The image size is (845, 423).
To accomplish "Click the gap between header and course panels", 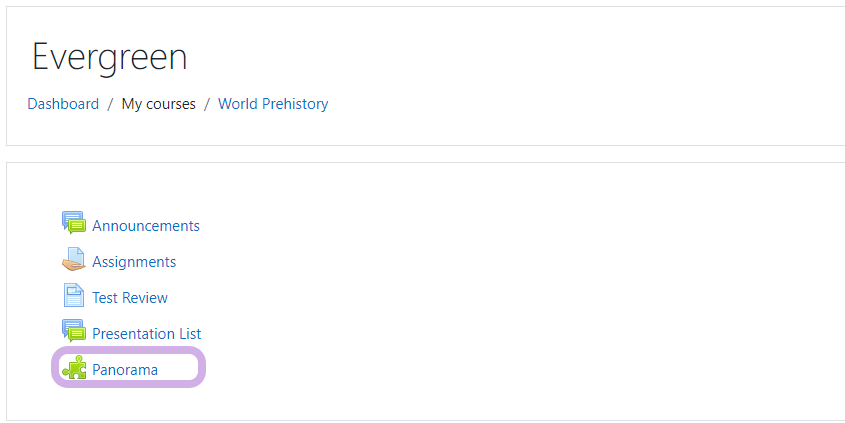I will pyautogui.click(x=420, y=154).
